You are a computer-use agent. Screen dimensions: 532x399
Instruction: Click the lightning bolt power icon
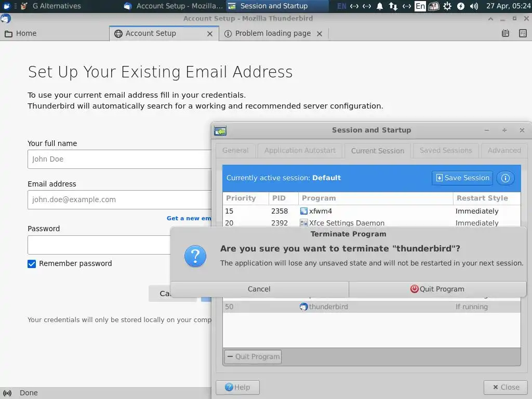460,6
